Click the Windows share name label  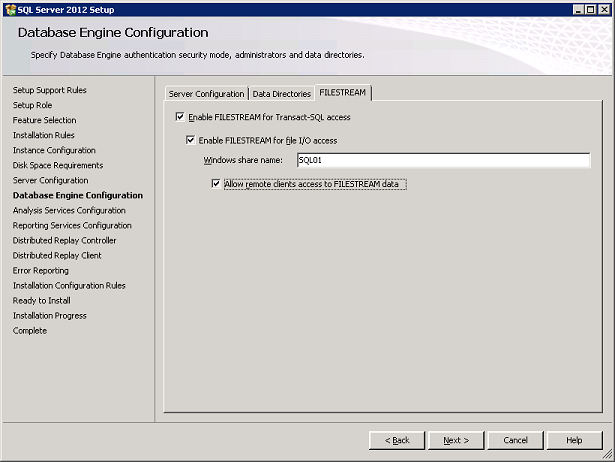[243, 160]
